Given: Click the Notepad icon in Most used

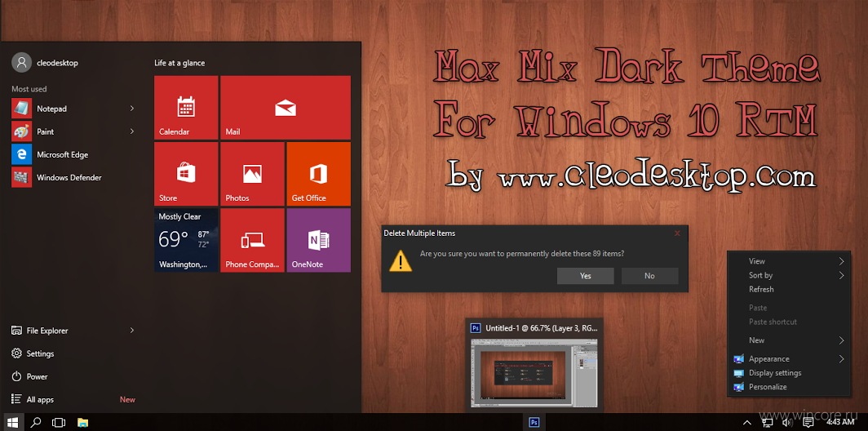Looking at the screenshot, I should (x=21, y=109).
